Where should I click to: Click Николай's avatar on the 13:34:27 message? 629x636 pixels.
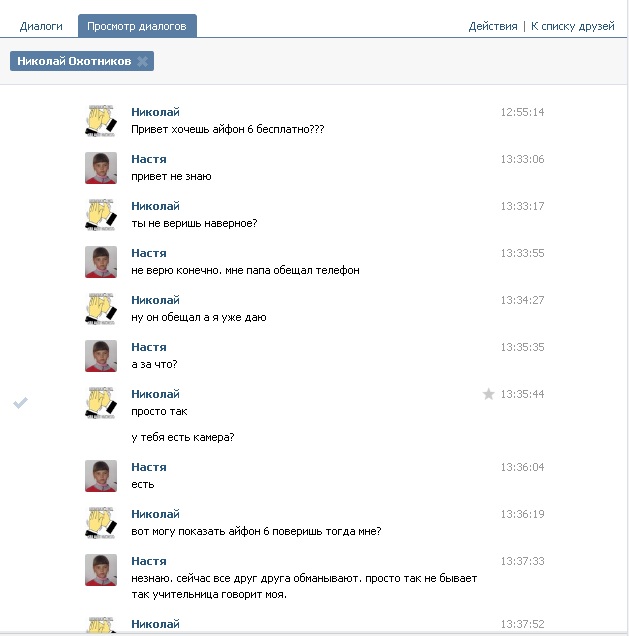click(x=101, y=309)
